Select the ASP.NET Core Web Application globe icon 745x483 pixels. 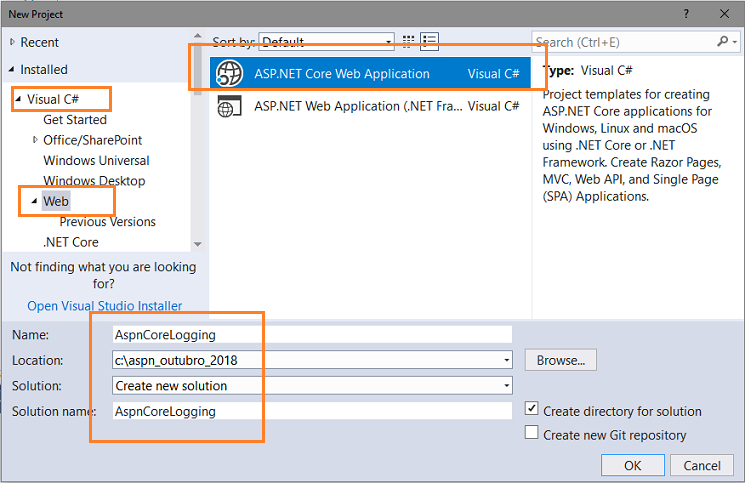[229, 74]
